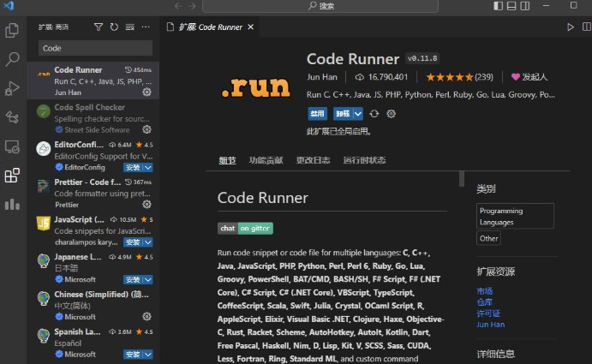Open manage gear for Code Spell Checker
The image size is (592, 364).
[147, 129]
